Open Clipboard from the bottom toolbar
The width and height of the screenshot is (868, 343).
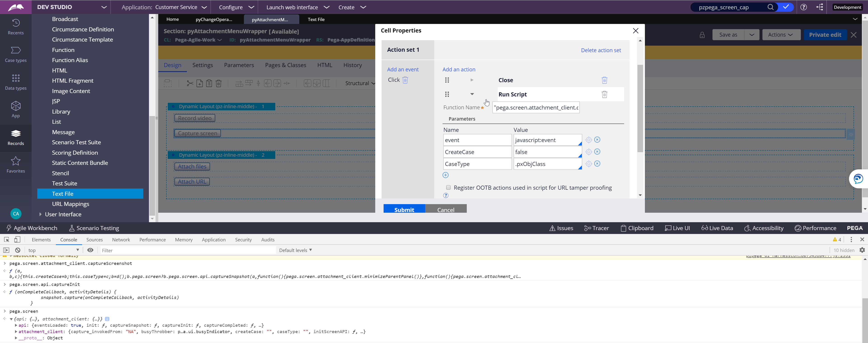(x=637, y=228)
